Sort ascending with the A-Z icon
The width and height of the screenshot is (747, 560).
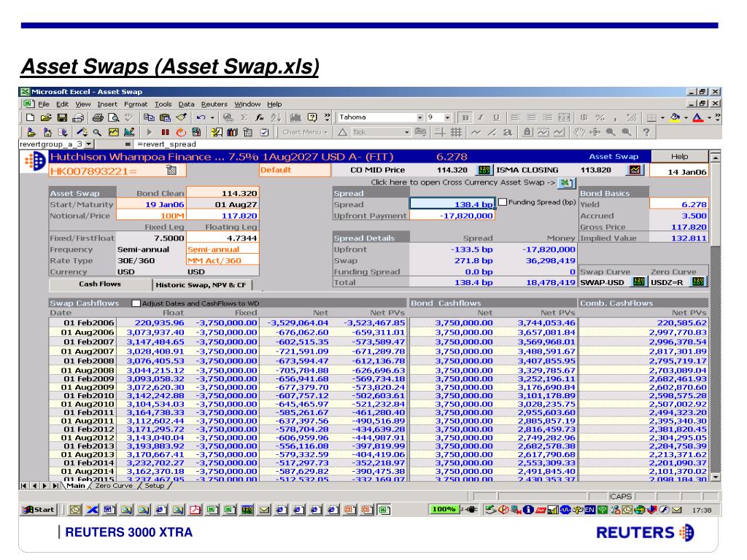276,117
